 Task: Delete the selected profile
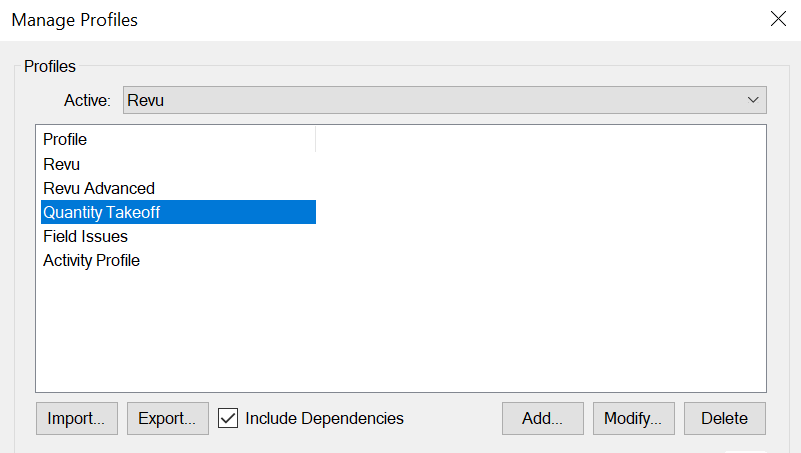tap(724, 418)
